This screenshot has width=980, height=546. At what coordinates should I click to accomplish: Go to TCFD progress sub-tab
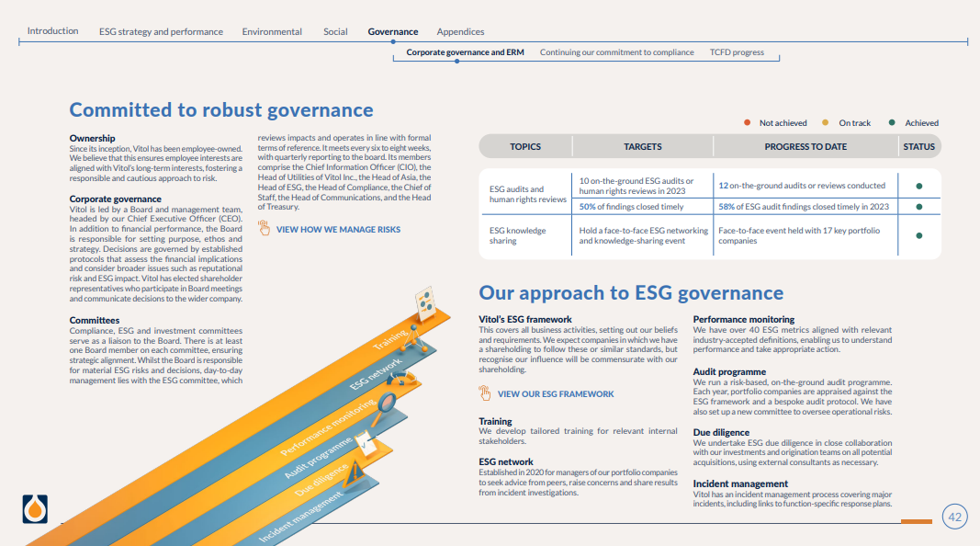(x=737, y=51)
